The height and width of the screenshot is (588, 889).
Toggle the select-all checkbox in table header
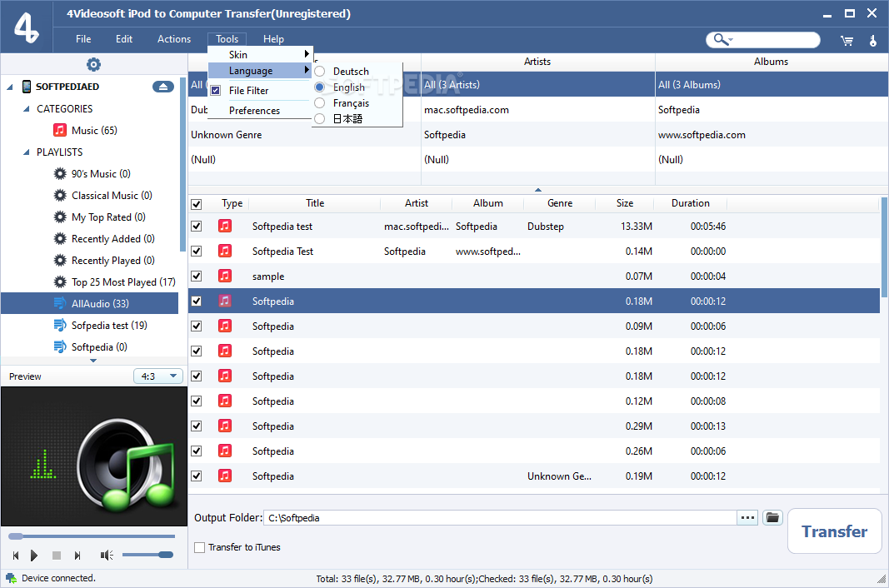click(x=196, y=204)
